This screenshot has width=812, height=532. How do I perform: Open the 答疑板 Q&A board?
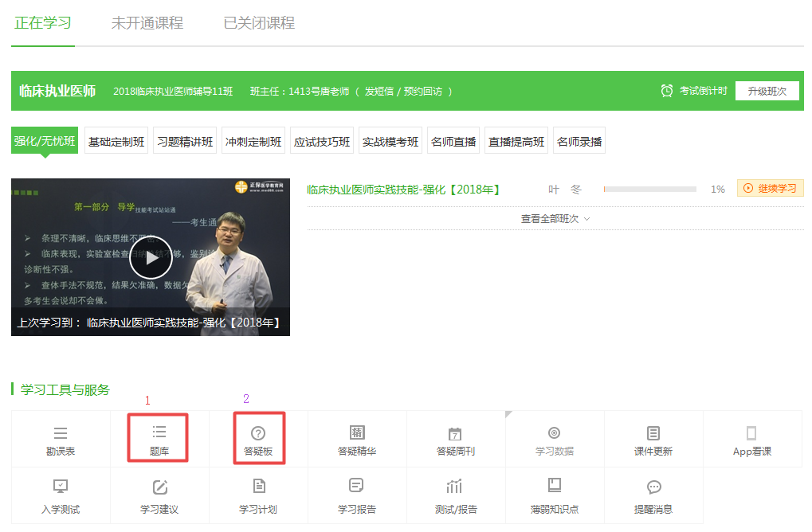(x=258, y=438)
